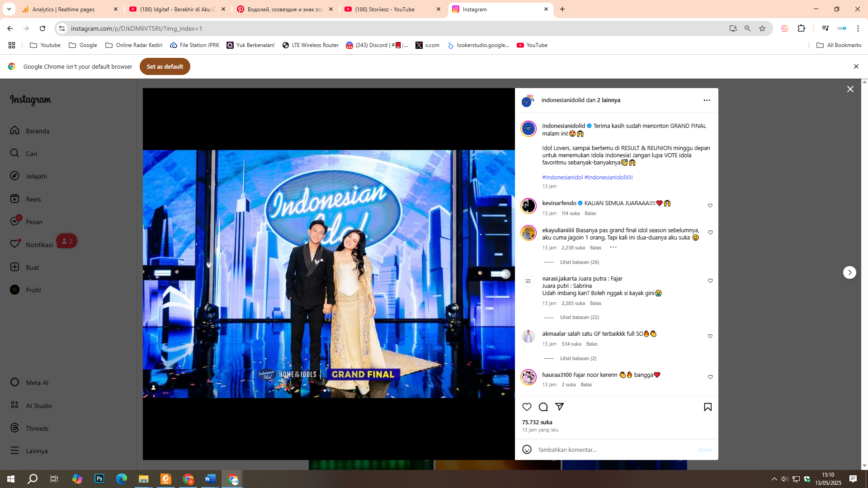The image size is (868, 488).
Task: Open a new browser tab
Action: pos(562,9)
